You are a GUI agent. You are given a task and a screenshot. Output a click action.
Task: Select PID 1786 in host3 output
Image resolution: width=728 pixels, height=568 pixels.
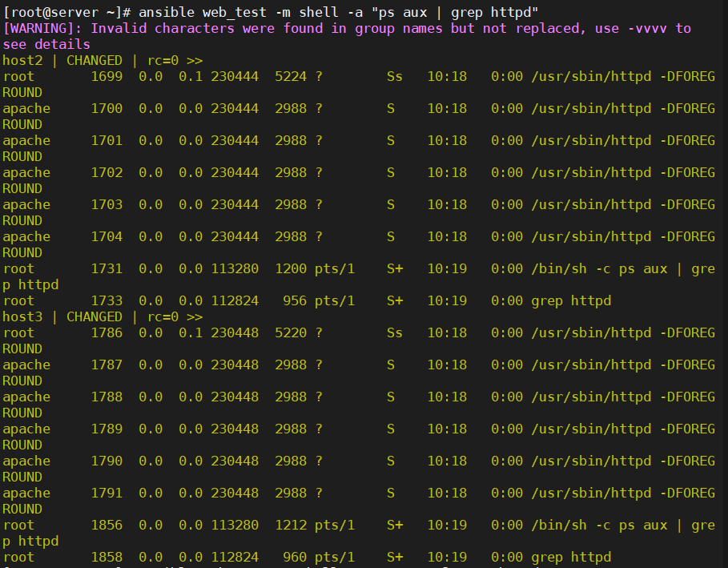click(107, 333)
